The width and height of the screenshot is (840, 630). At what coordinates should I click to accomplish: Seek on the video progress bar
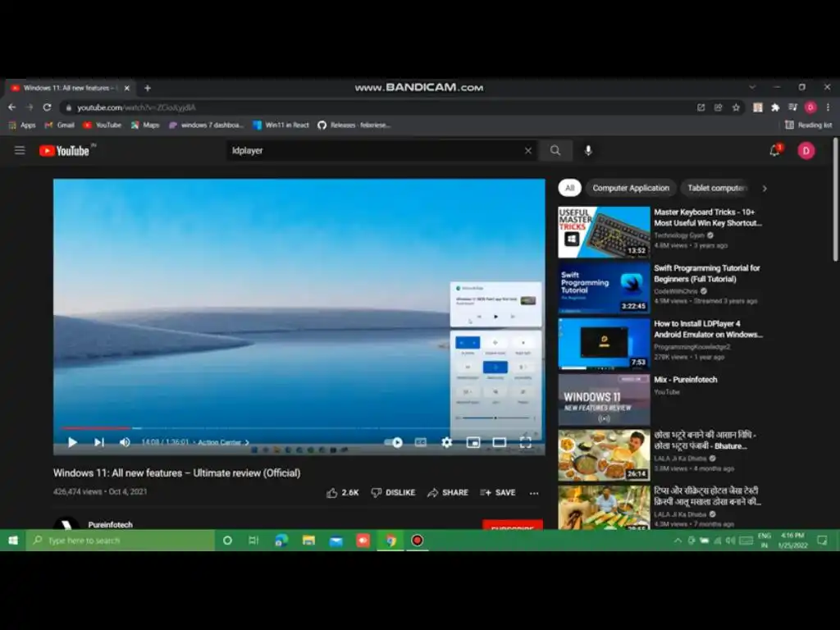[x=300, y=428]
